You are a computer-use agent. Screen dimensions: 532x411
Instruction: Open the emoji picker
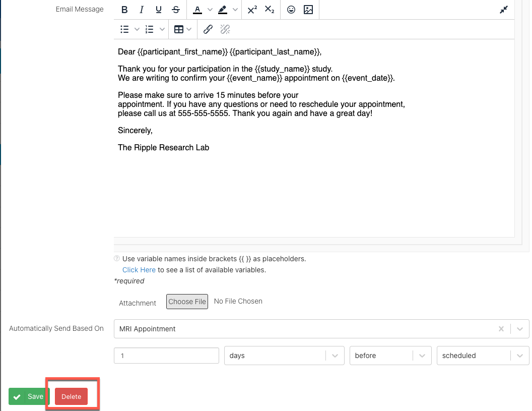(x=291, y=10)
